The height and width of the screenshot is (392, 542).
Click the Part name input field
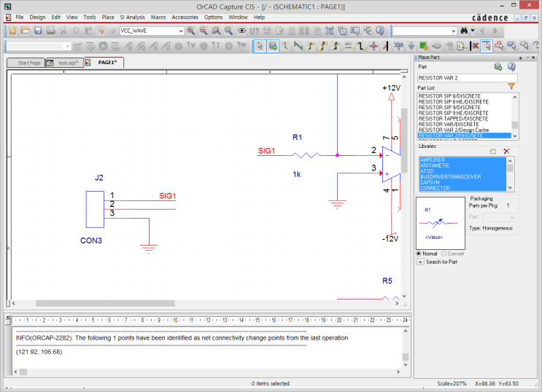(468, 78)
